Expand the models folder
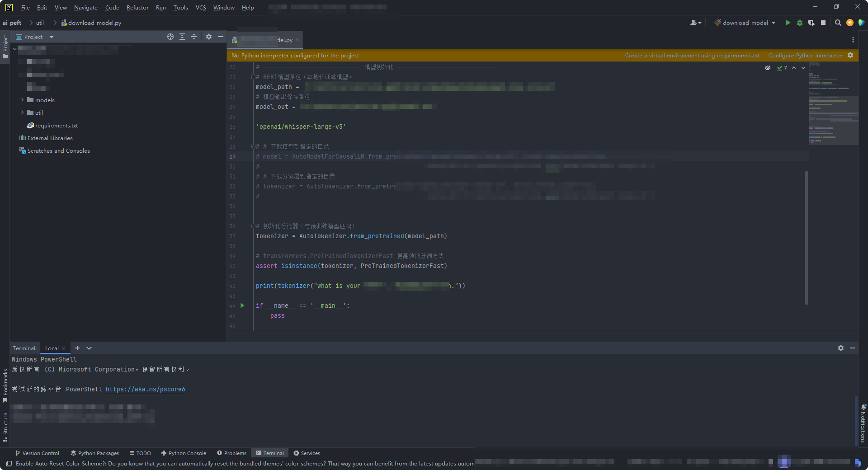 point(22,100)
